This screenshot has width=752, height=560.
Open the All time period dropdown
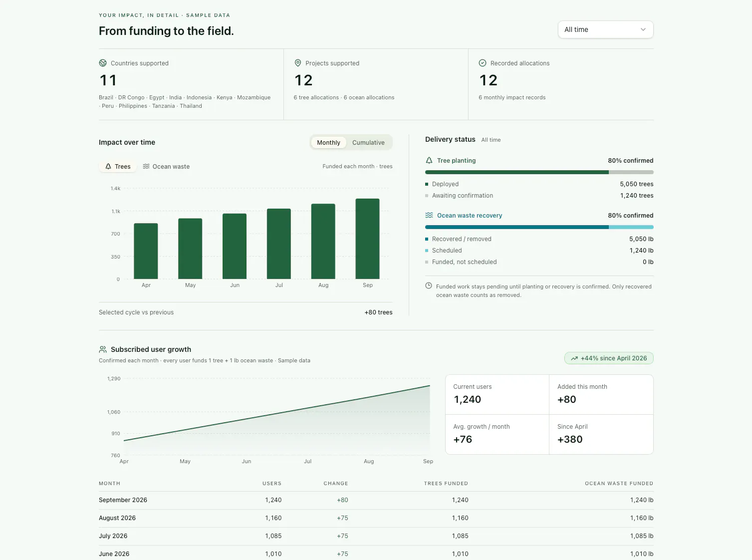(x=605, y=29)
